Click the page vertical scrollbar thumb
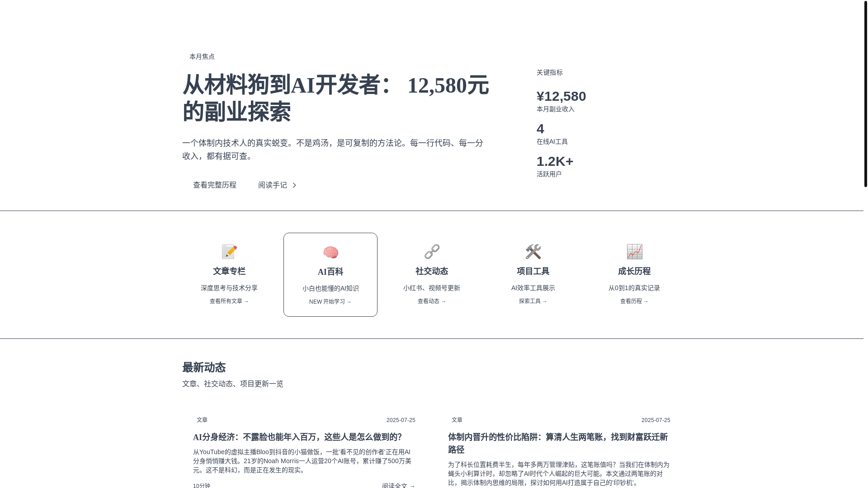The width and height of the screenshot is (868, 488). (865, 93)
